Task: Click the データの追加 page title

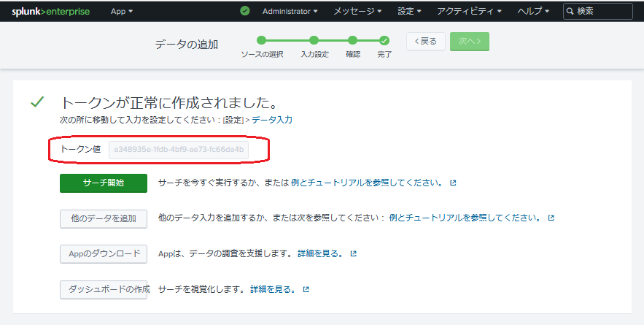Action: coord(187,45)
